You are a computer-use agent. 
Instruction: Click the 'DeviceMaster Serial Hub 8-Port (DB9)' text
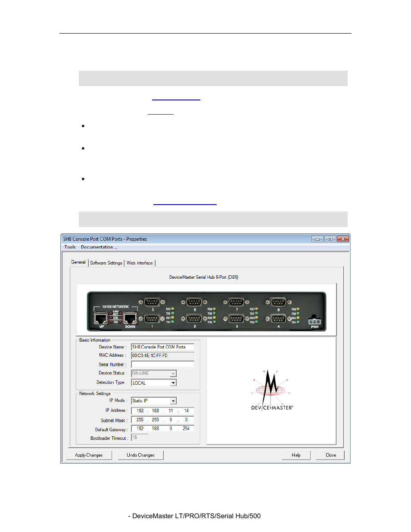click(204, 277)
